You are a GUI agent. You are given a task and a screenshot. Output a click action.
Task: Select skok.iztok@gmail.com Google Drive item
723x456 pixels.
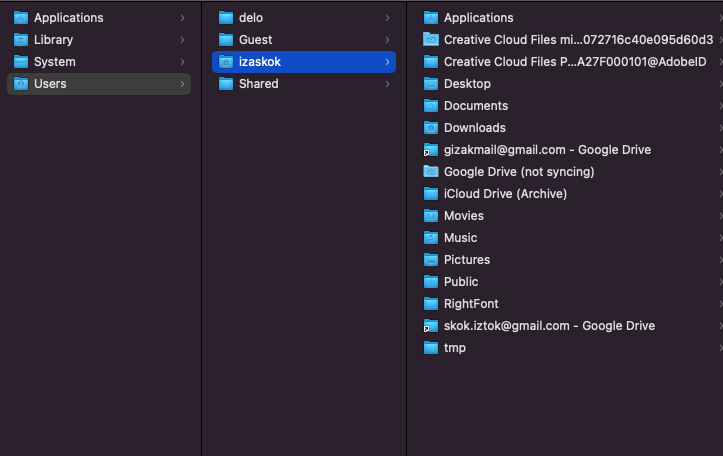[x=570, y=326]
